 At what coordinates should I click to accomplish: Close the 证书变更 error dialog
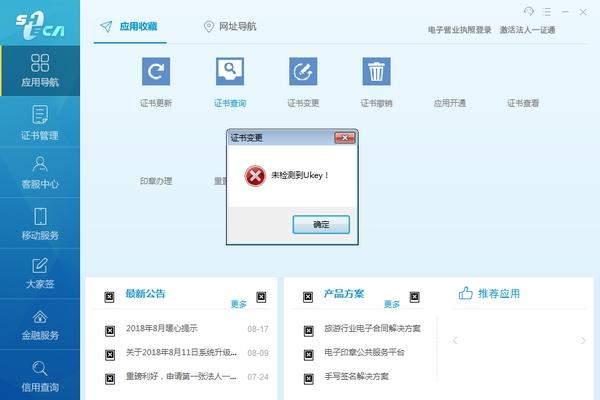coord(345,138)
